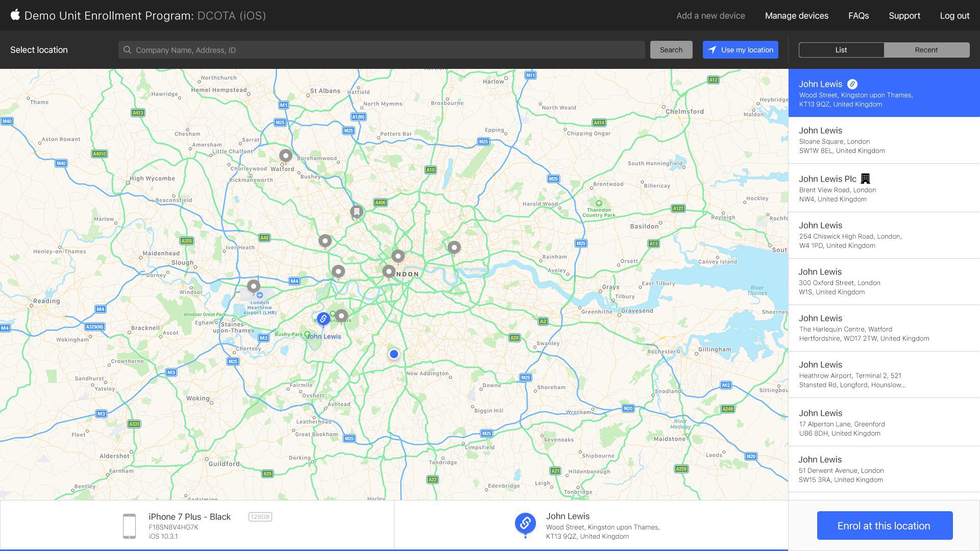Switch to the Recent tab

coord(926,50)
